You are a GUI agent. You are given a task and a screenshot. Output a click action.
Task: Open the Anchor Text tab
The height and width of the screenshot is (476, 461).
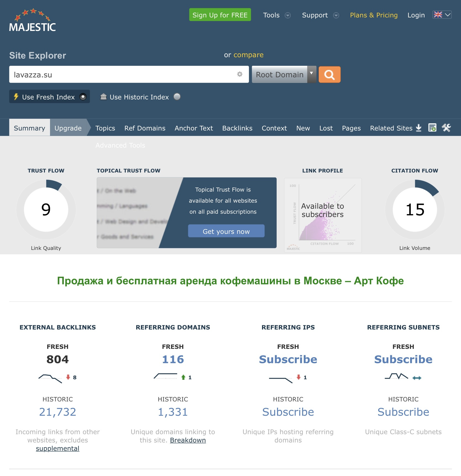point(194,128)
